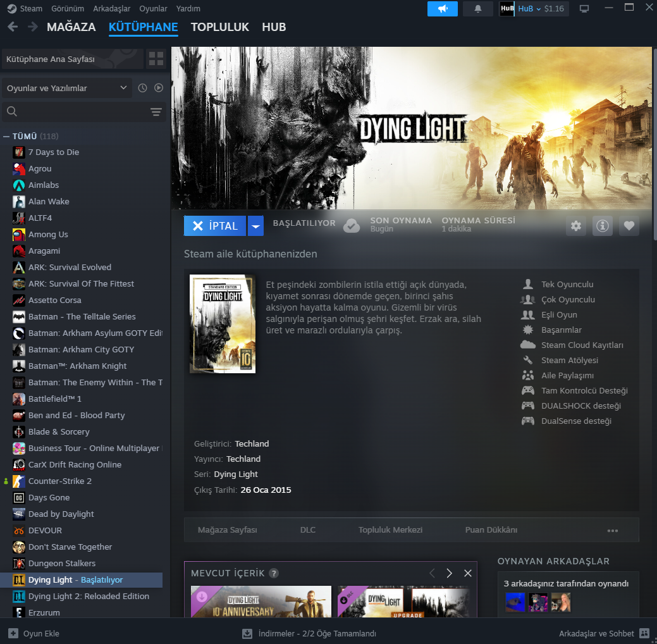The height and width of the screenshot is (644, 657).
Task: Click the Steam Atölyesi feature link
Action: click(570, 360)
